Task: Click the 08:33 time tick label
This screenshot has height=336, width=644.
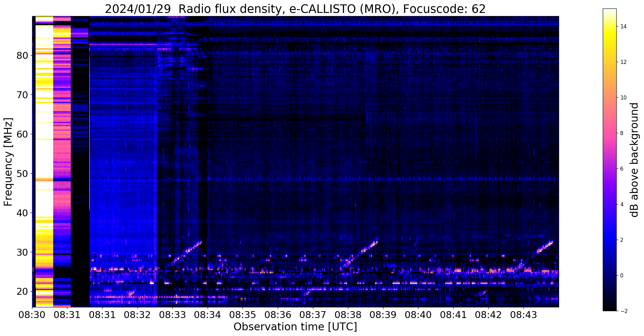Action: coord(172,315)
